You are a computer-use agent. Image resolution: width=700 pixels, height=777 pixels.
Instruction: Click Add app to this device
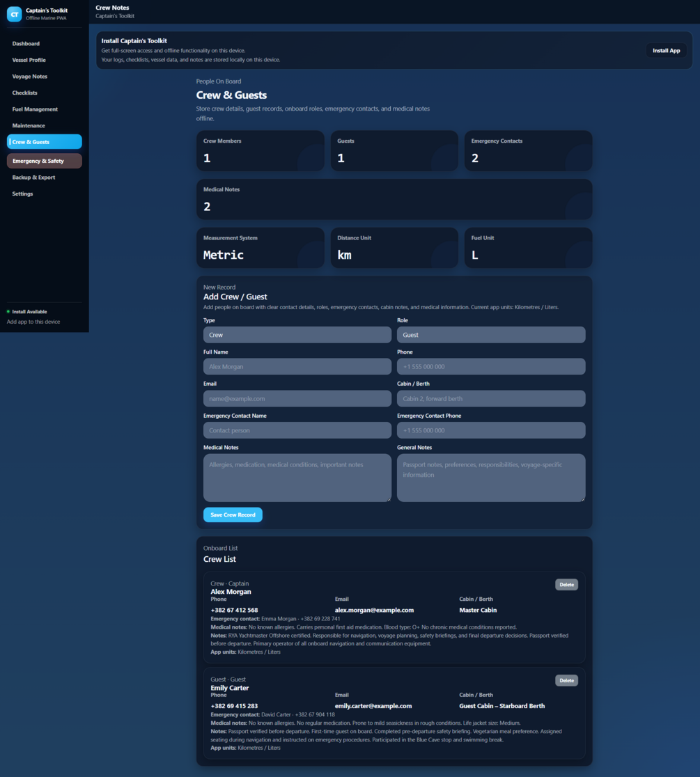tap(33, 322)
